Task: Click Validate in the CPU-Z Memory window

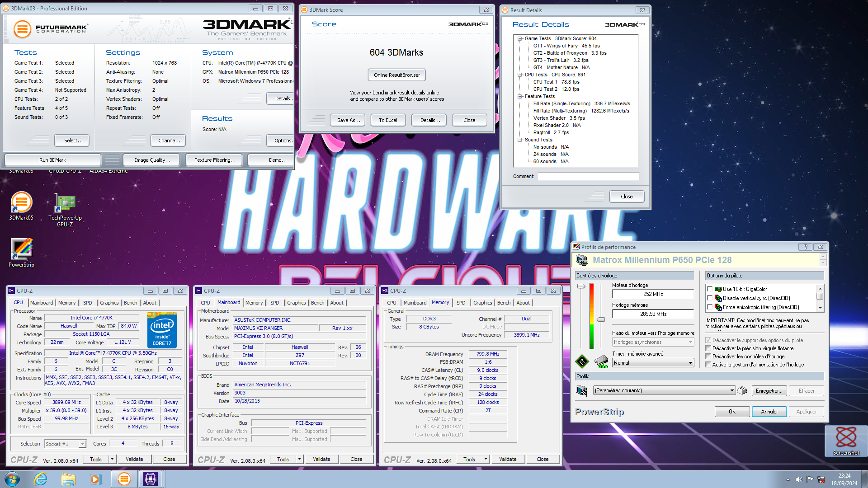Action: click(508, 459)
